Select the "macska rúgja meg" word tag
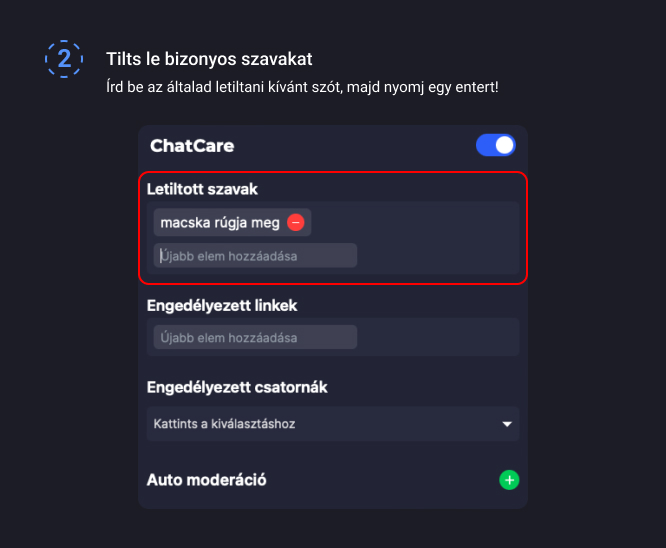This screenshot has height=548, width=666. click(220, 222)
